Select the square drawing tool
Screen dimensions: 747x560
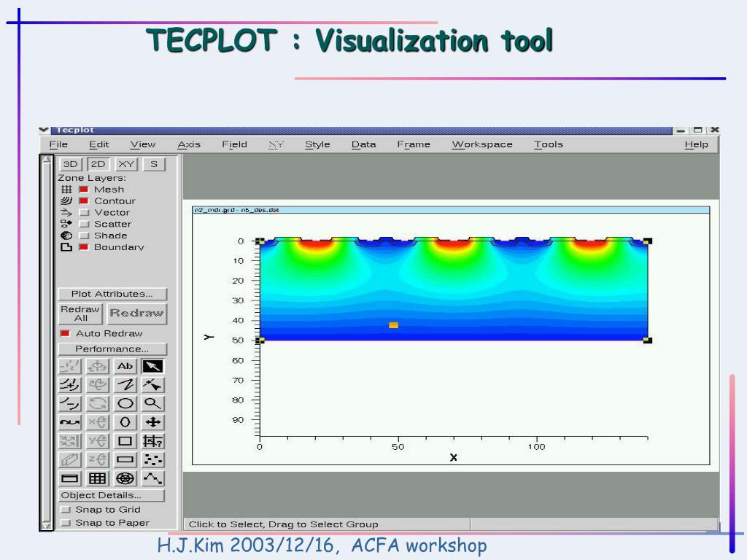pos(125,441)
